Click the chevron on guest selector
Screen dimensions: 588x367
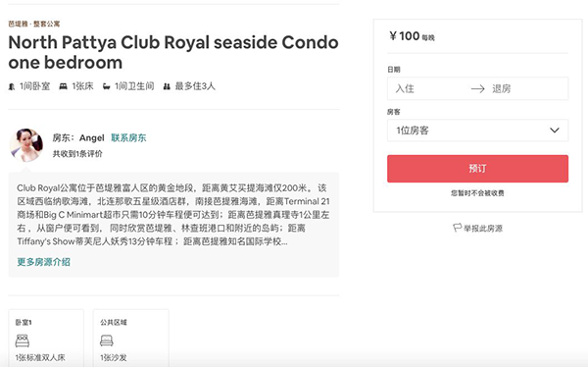555,131
